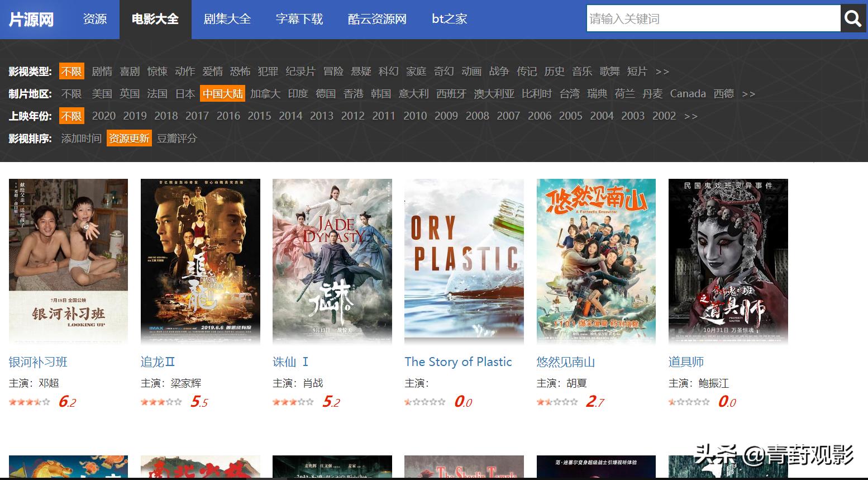Viewport: 868px width, 480px height.
Task: Filter region by 韩国
Action: click(x=381, y=94)
